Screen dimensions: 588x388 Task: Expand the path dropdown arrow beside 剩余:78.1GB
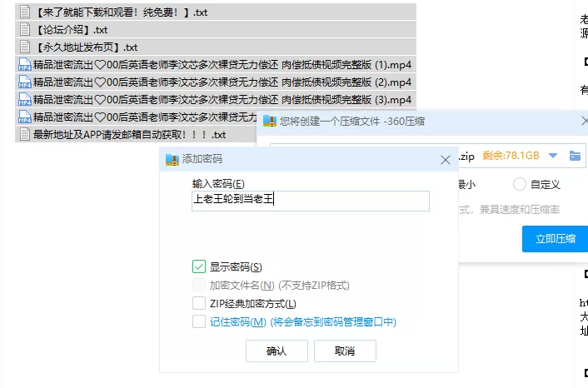[553, 156]
